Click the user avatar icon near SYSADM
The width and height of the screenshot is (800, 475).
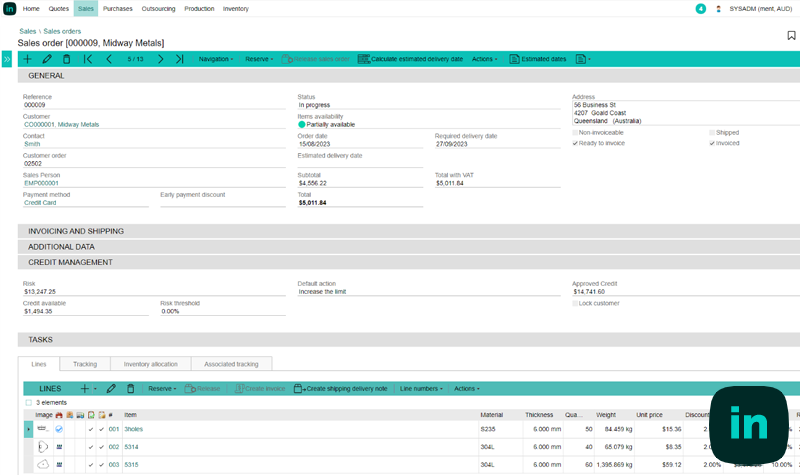point(718,9)
